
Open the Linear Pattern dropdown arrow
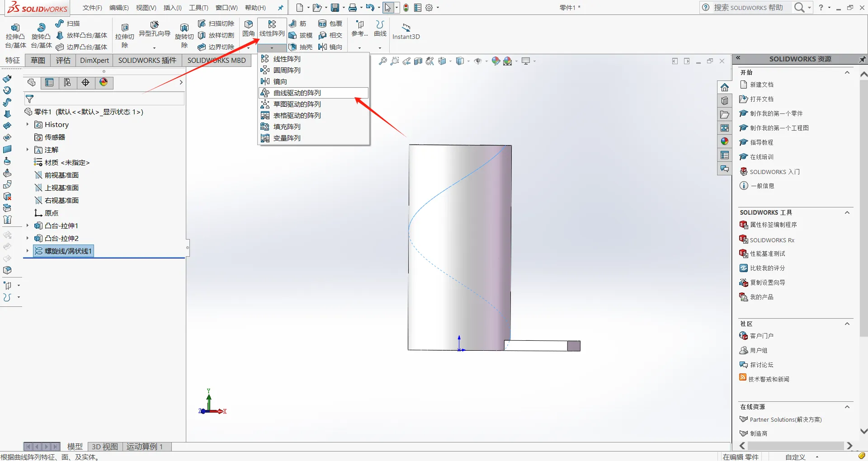click(272, 47)
